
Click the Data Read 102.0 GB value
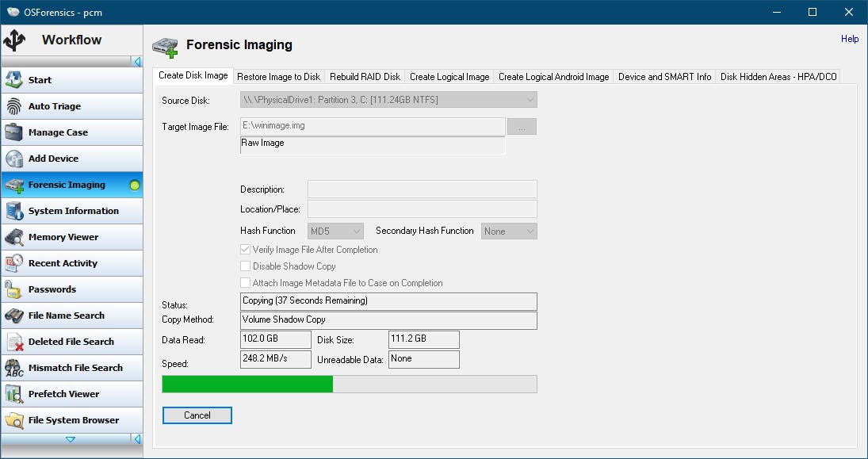pyautogui.click(x=276, y=339)
